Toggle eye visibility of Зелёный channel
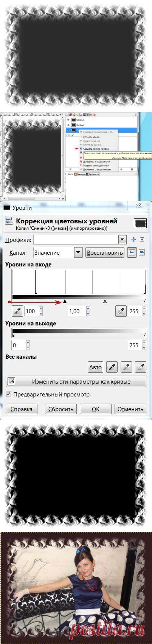 (68, 124)
